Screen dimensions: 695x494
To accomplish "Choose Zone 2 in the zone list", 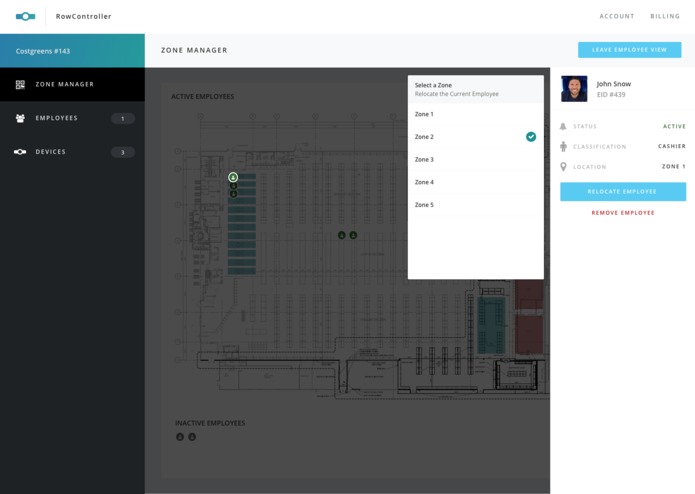I will 476,137.
